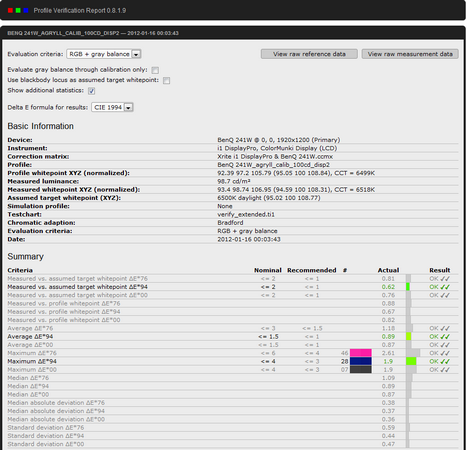The height and width of the screenshot is (450, 467).
Task: Click the Result column header
Action: [x=440, y=270]
